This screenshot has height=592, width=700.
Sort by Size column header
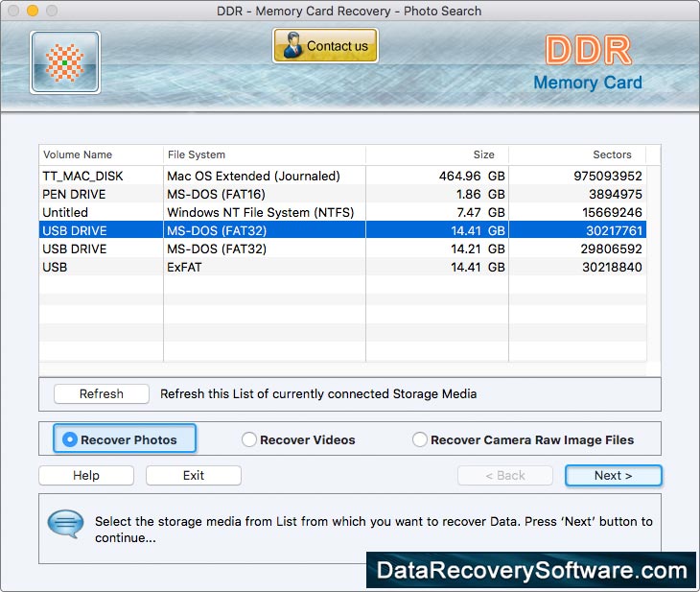pyautogui.click(x=437, y=154)
